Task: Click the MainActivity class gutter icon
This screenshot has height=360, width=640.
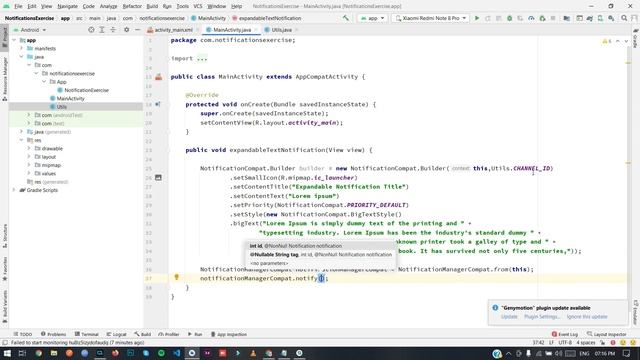Action: 158,77
